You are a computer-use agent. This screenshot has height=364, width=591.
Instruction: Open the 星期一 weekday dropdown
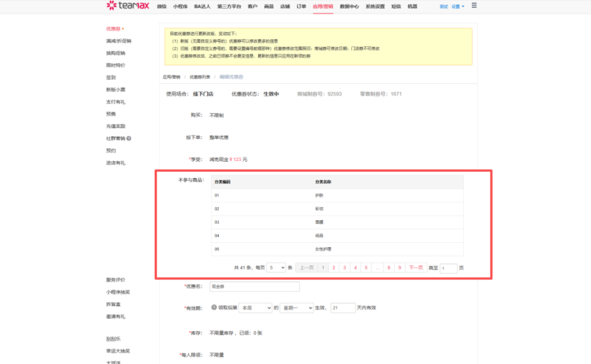[x=297, y=308]
